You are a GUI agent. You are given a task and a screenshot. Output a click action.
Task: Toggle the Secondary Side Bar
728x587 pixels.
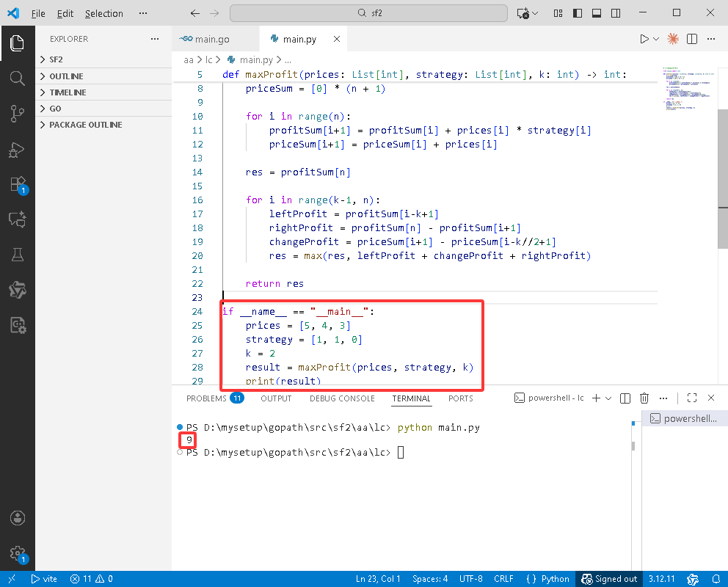[616, 13]
